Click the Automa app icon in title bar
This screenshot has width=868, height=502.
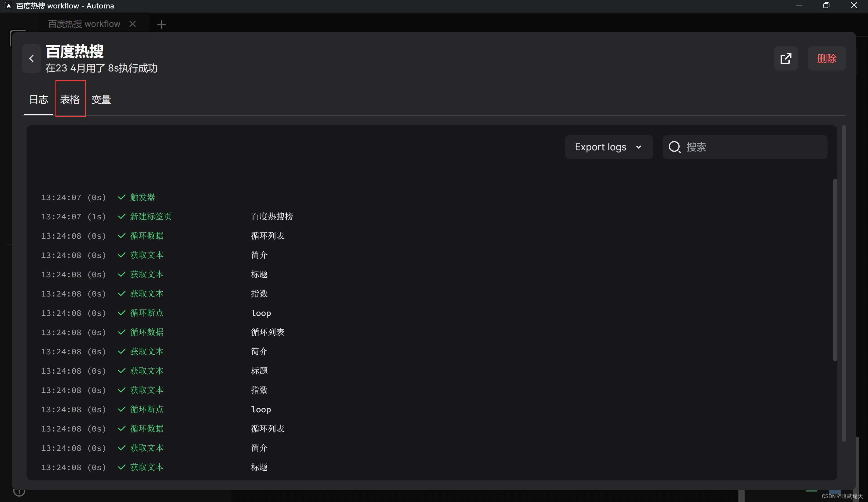(x=8, y=5)
